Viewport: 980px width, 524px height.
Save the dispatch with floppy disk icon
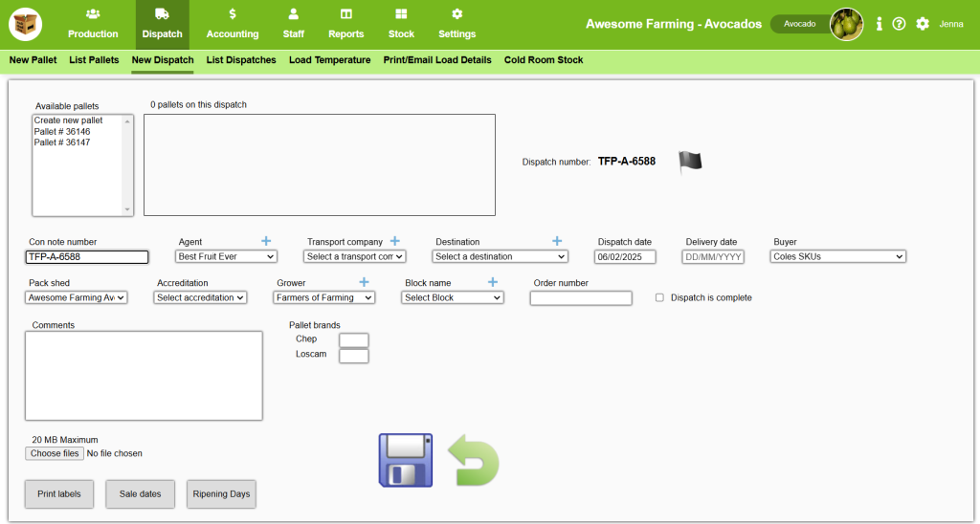[406, 460]
